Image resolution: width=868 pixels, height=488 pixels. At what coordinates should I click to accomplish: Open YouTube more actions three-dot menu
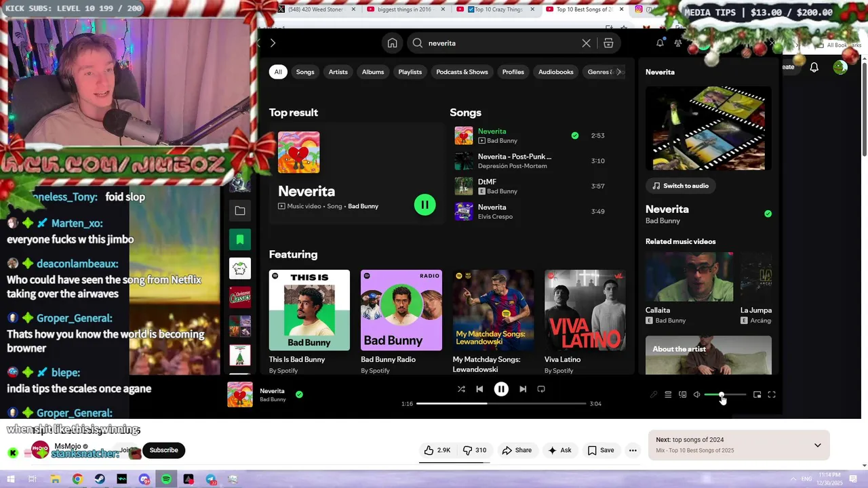click(x=633, y=450)
